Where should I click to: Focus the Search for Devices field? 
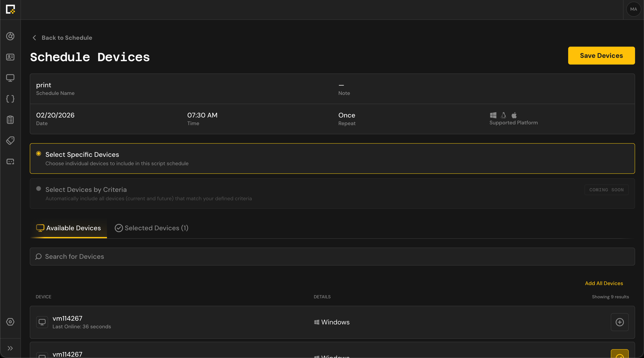pyautogui.click(x=332, y=256)
